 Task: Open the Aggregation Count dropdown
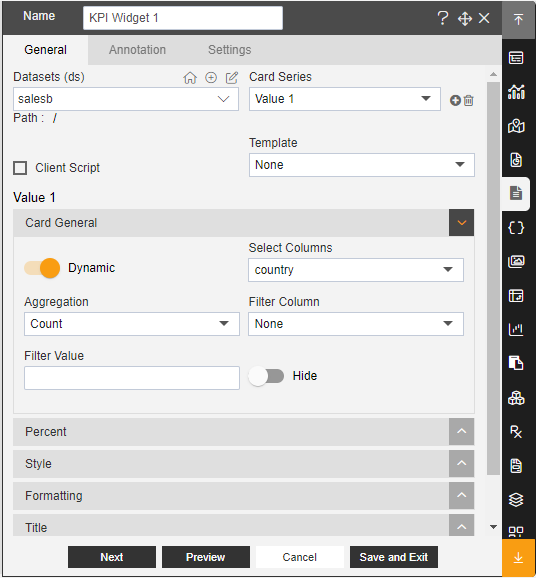132,324
